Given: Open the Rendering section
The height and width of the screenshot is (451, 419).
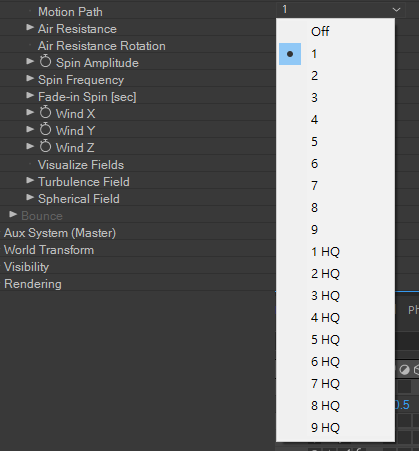Looking at the screenshot, I should pos(33,284).
